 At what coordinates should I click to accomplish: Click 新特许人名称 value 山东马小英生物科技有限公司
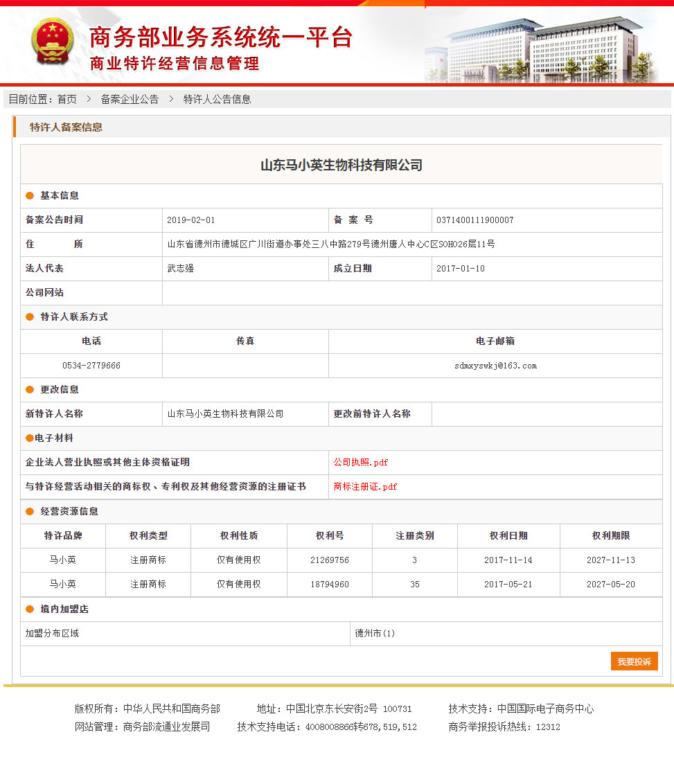226,414
